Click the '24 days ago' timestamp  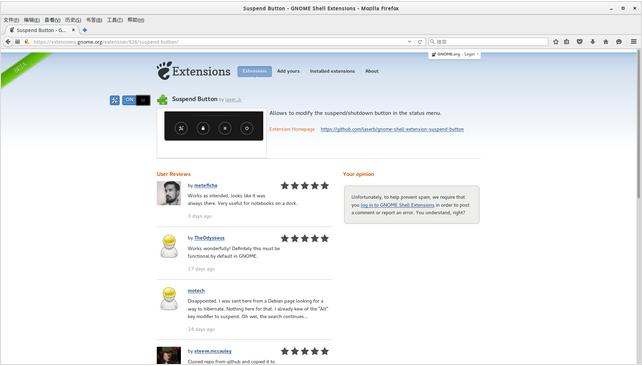click(201, 329)
